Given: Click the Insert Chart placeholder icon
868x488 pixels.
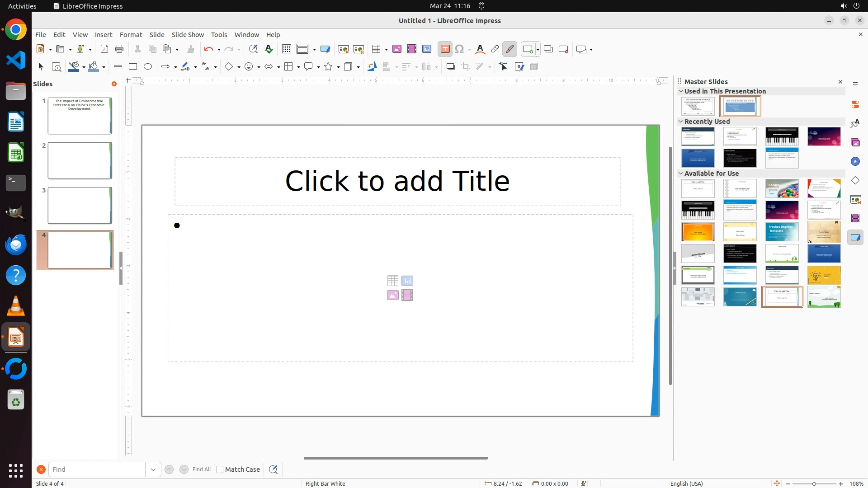Looking at the screenshot, I should 407,281.
